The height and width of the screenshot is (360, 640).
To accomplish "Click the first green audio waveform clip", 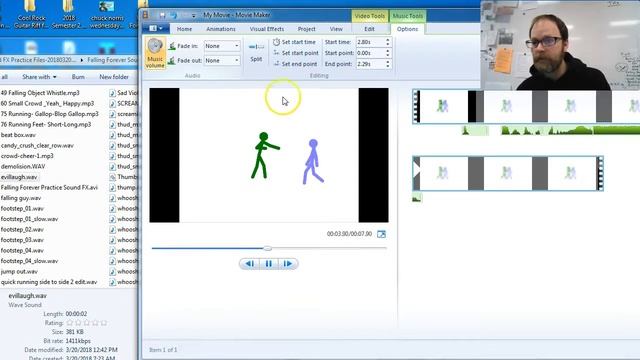I will tap(475, 131).
